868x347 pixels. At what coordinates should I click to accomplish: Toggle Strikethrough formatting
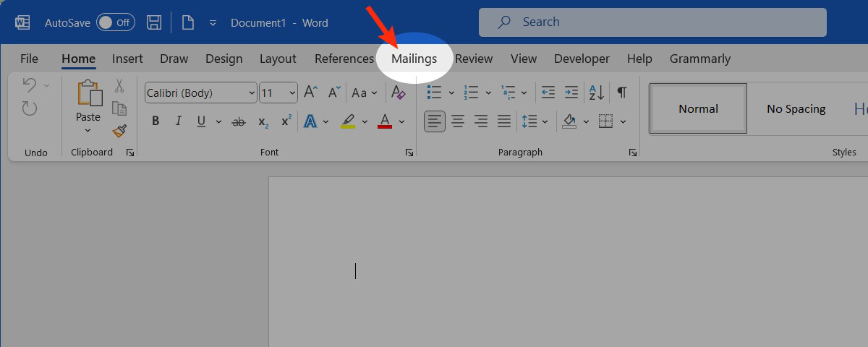click(239, 121)
